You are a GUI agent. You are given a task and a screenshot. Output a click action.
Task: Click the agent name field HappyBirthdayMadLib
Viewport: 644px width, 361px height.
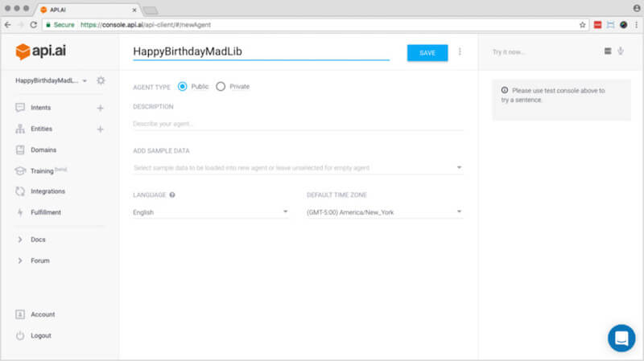[x=261, y=51]
